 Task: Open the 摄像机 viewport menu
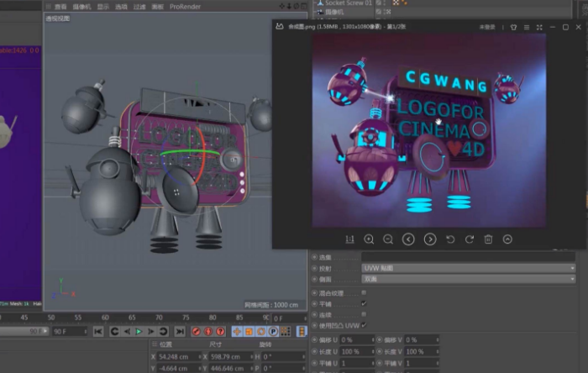point(81,6)
